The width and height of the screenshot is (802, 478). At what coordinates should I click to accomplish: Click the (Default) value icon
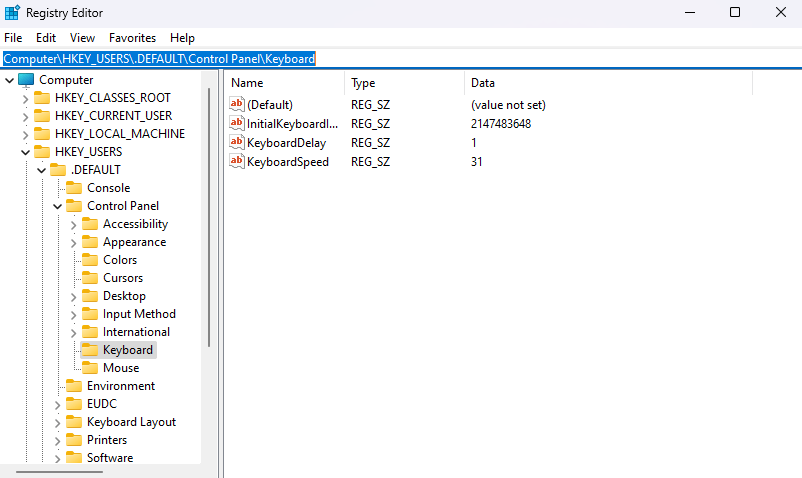coord(237,104)
